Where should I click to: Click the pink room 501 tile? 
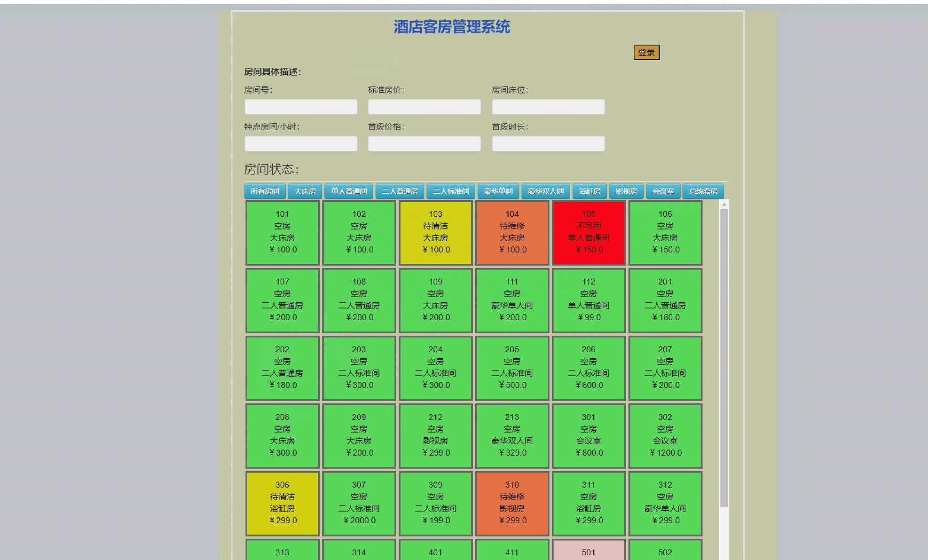click(589, 551)
